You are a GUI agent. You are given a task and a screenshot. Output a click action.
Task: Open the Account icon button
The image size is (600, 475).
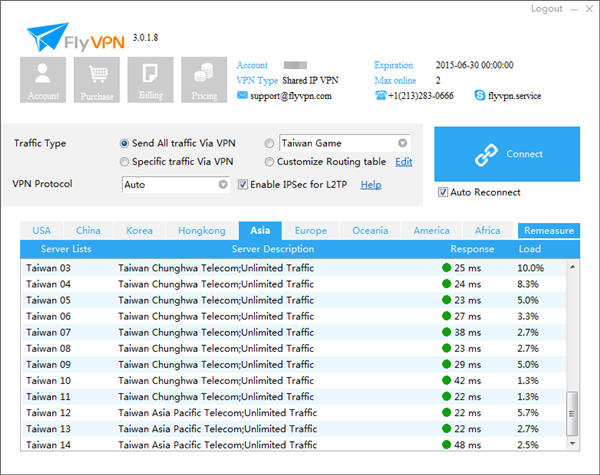(x=43, y=80)
